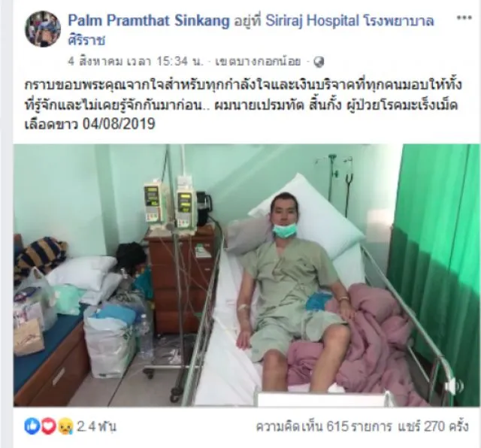Click the profile picture avatar

point(43,29)
